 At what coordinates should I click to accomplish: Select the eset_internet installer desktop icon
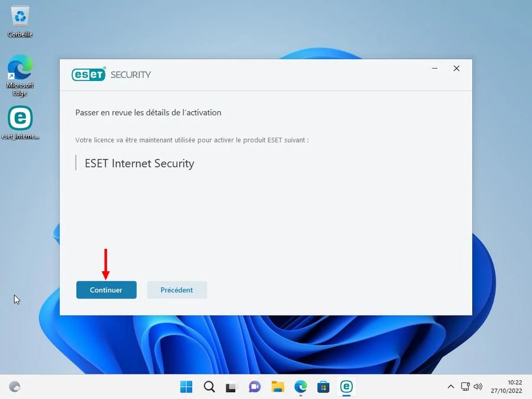20,122
